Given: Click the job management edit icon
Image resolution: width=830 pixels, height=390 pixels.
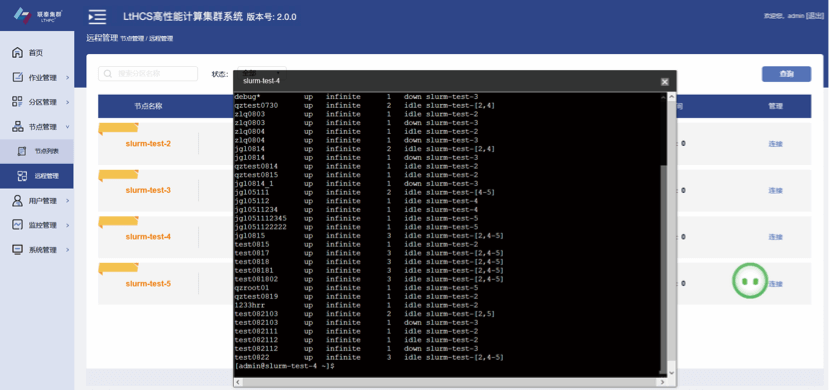Looking at the screenshot, I should [x=17, y=77].
